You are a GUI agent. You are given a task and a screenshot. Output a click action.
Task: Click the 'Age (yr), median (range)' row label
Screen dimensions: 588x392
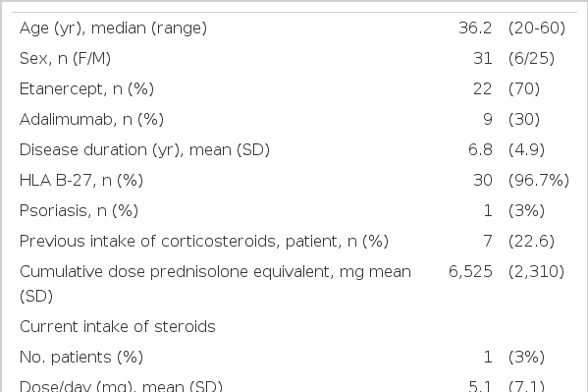[x=113, y=28]
